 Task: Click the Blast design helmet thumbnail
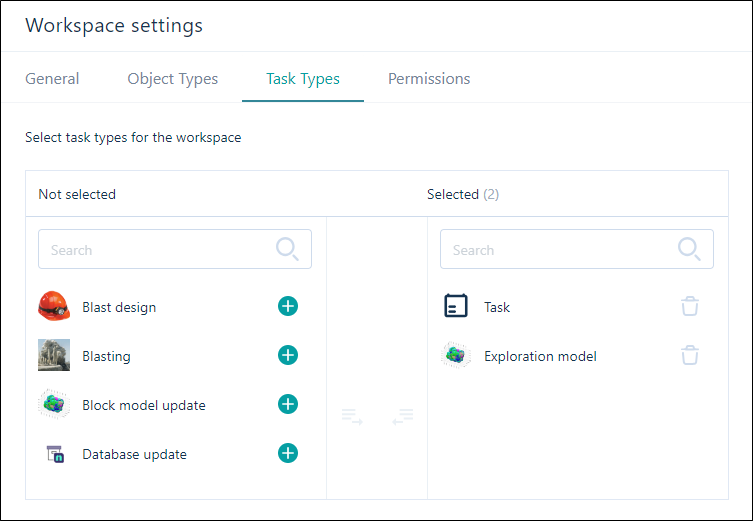click(x=54, y=306)
